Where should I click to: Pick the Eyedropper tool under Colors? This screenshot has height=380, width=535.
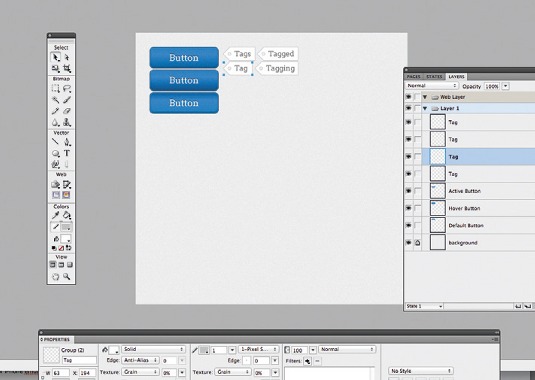[55, 215]
